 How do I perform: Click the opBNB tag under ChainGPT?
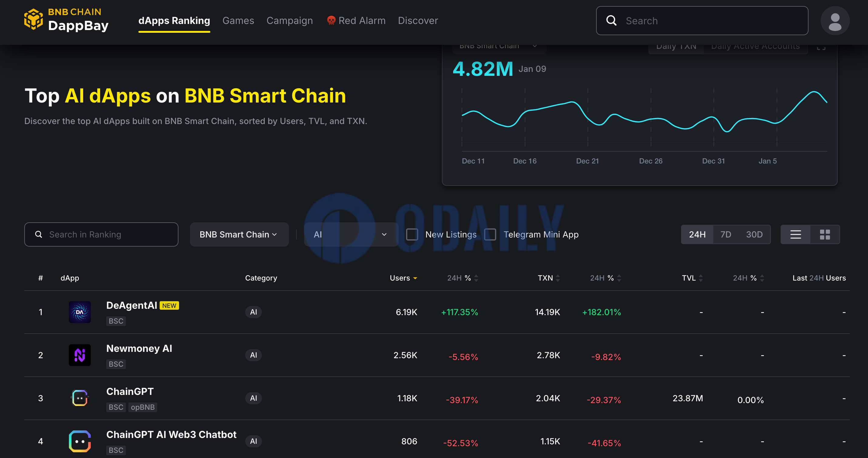143,407
